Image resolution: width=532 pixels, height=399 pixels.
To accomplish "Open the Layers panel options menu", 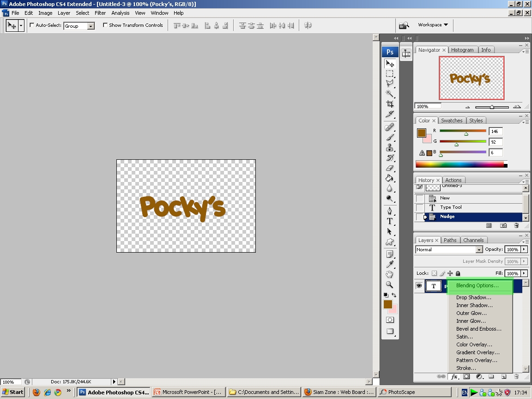I will pyautogui.click(x=526, y=242).
